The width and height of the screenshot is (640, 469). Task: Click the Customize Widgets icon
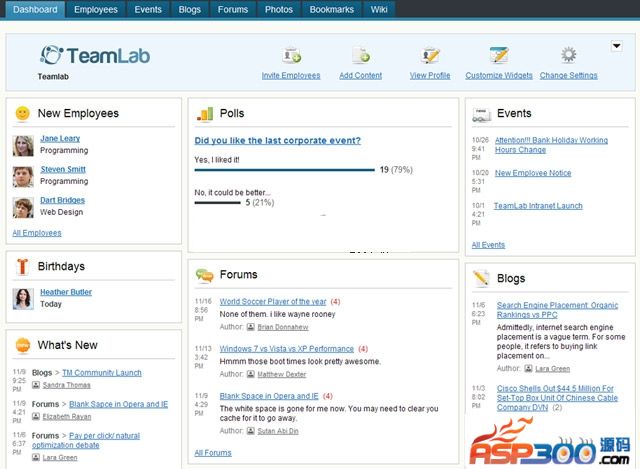click(x=499, y=55)
